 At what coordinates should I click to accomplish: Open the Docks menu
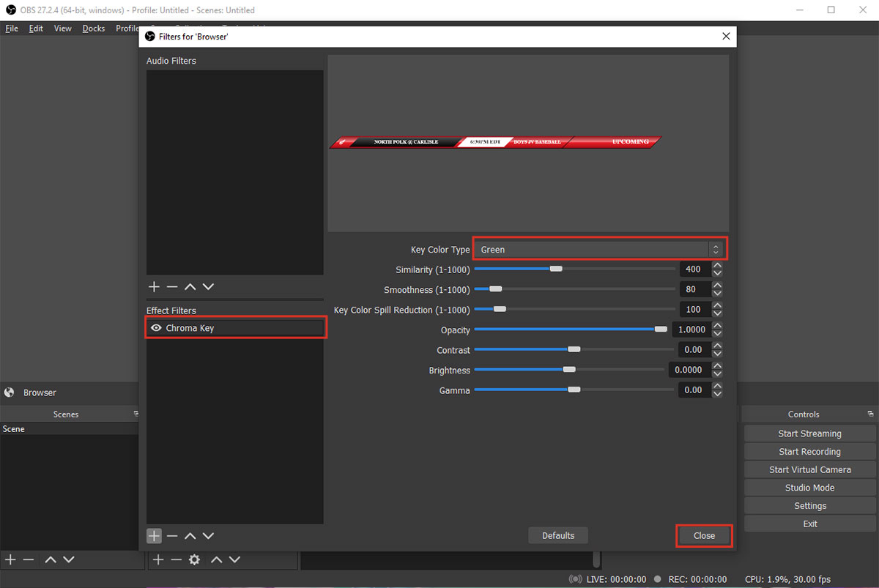click(x=94, y=29)
